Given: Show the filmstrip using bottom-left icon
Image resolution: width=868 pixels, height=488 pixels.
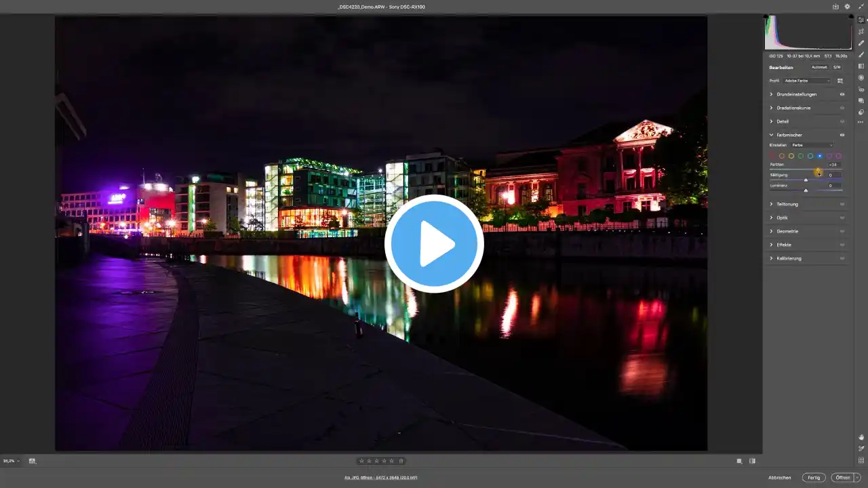Looking at the screenshot, I should (32, 461).
